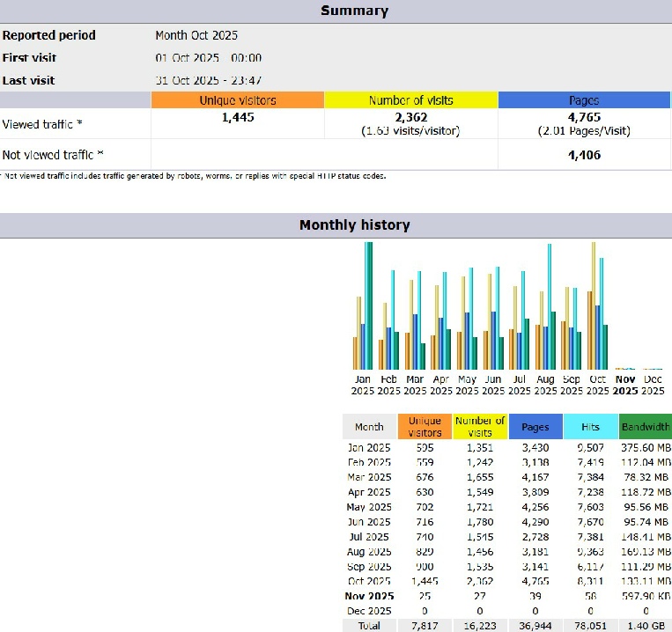Click the orange Unique visitors header in Summary
The width and height of the screenshot is (672, 632).
pos(237,100)
